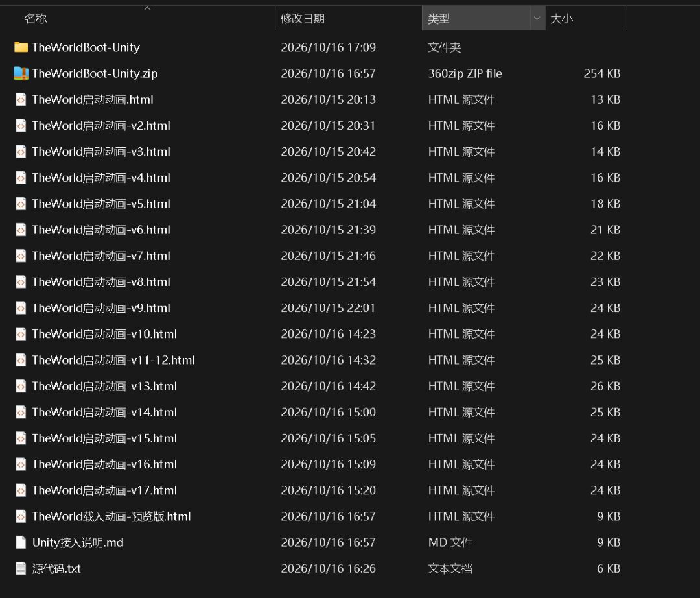
Task: Select the TheWorld启动动画.html file icon
Action: [21, 100]
